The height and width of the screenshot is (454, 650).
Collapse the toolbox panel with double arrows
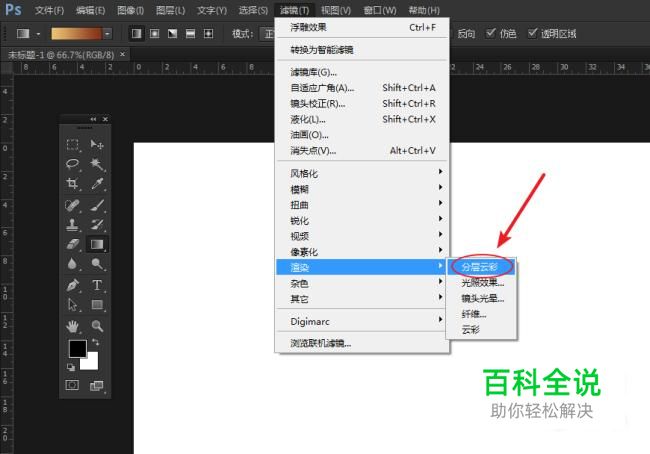click(x=93, y=119)
